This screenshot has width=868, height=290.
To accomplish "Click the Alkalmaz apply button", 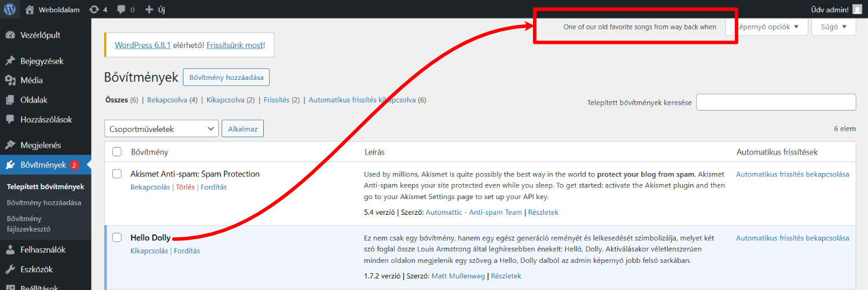I will (x=242, y=129).
